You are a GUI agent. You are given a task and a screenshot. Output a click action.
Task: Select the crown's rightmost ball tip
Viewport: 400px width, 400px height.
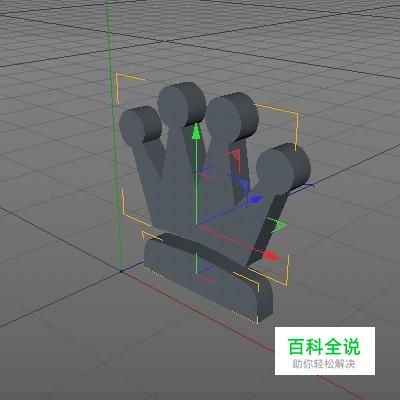click(283, 168)
